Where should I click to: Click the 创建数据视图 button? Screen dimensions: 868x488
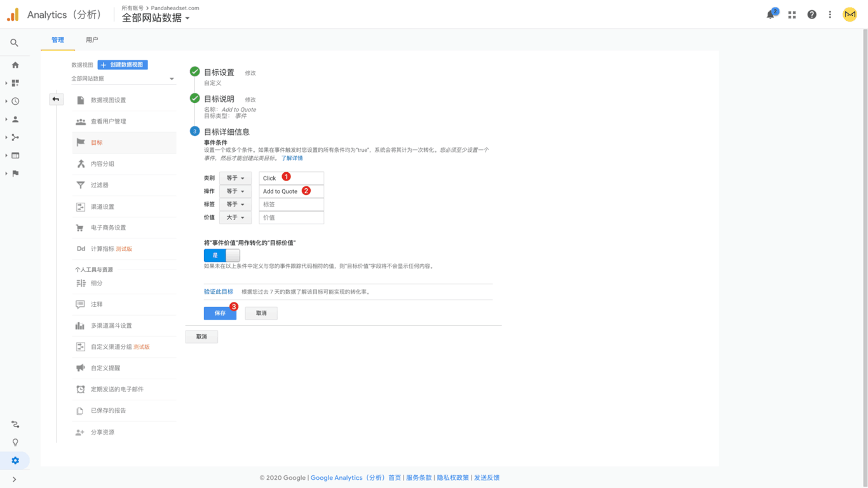coord(123,65)
